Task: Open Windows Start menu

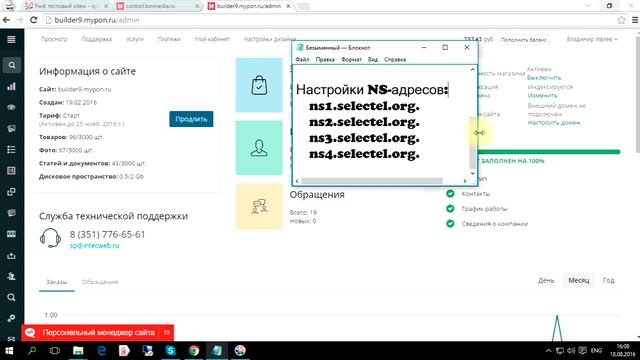Action: (9, 351)
